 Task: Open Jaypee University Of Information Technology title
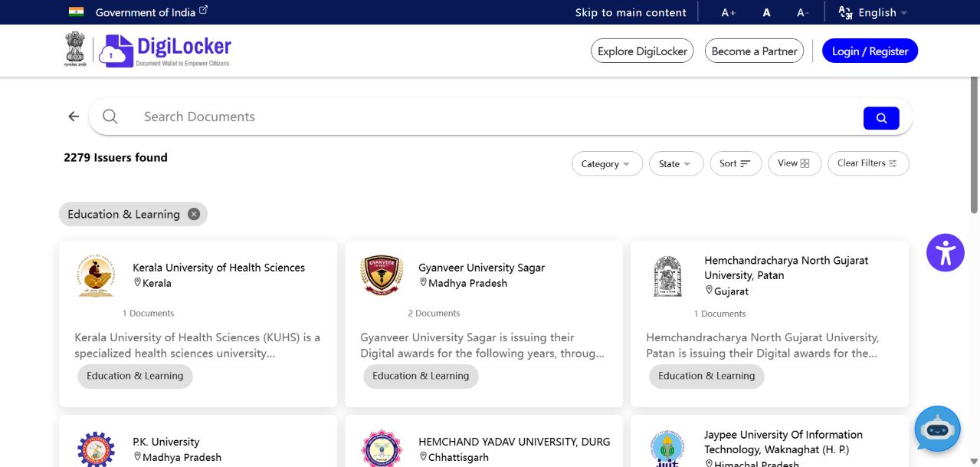783,442
